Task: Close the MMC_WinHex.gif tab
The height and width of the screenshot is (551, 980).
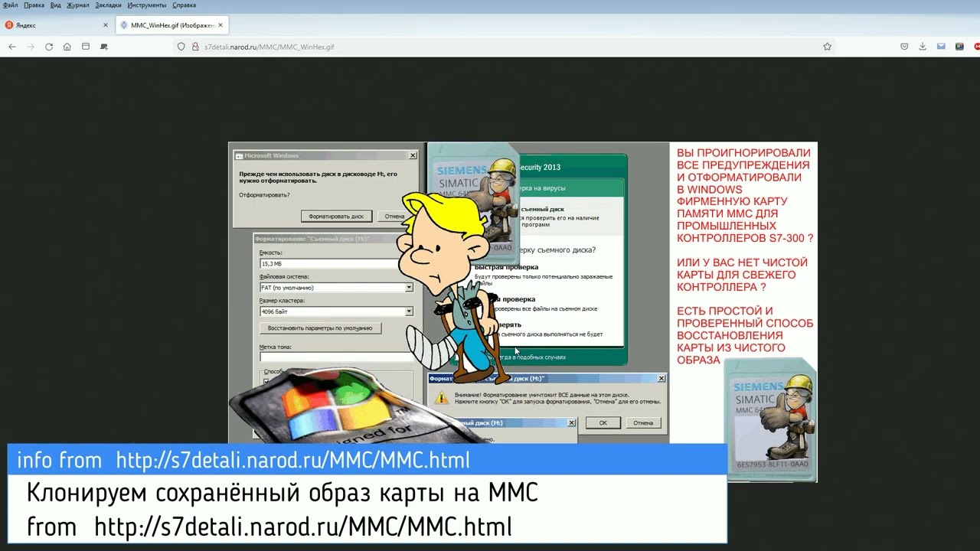Action: (220, 25)
